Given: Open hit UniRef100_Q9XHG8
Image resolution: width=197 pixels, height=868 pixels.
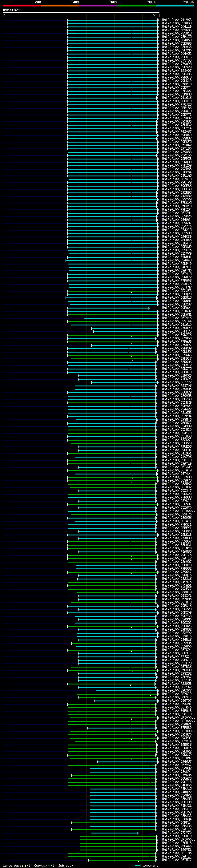Looking at the screenshot, I should [177, 23].
